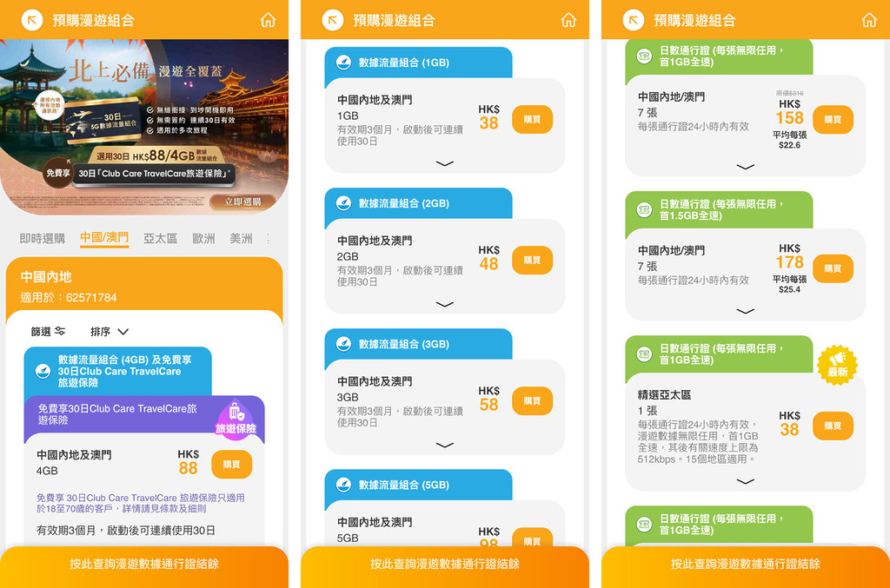The height and width of the screenshot is (588, 890).
Task: Buy the 4GB HK$88 plan
Action: pos(231,465)
